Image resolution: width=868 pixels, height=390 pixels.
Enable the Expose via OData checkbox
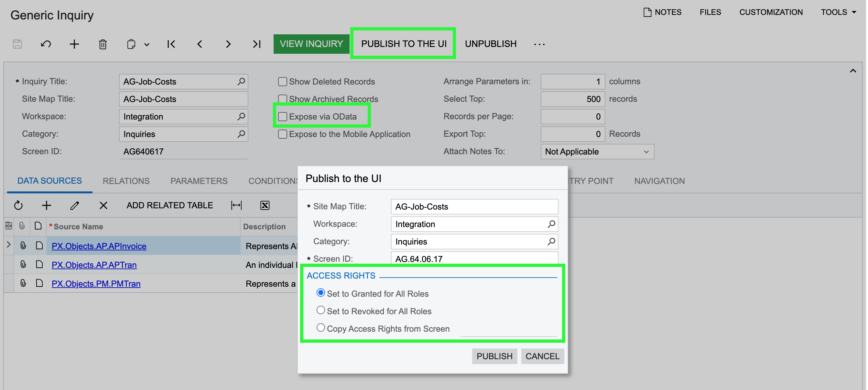282,117
